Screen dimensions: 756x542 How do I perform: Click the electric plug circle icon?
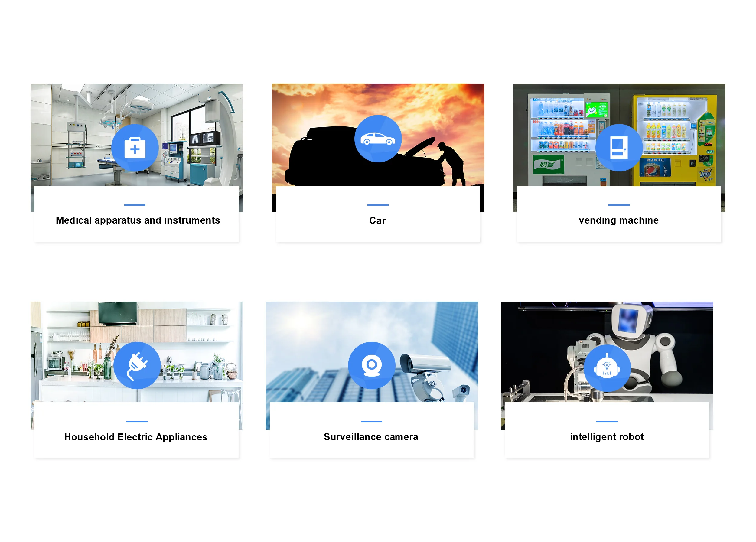(137, 365)
